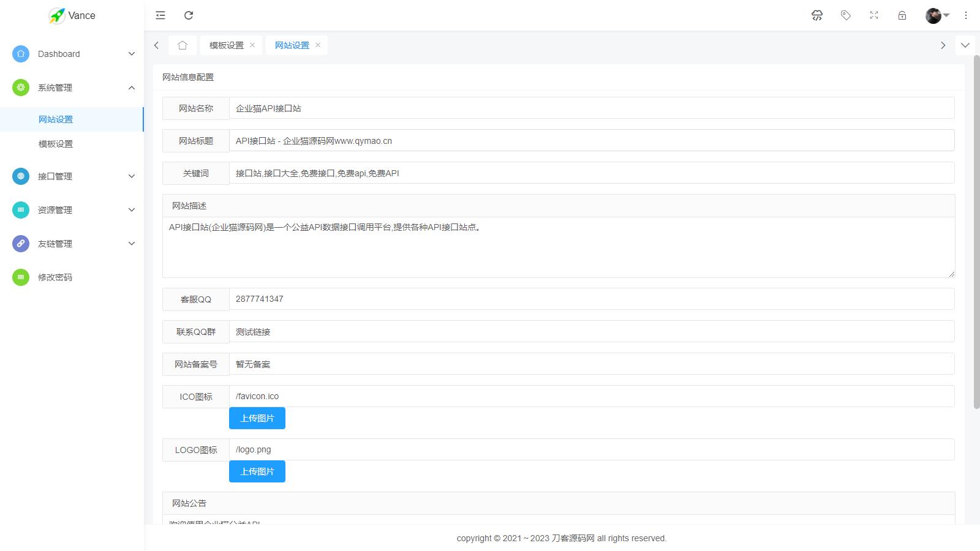Screen dimensions: 980x551
Task: Select the 修改密码 menu item
Action: 56,277
